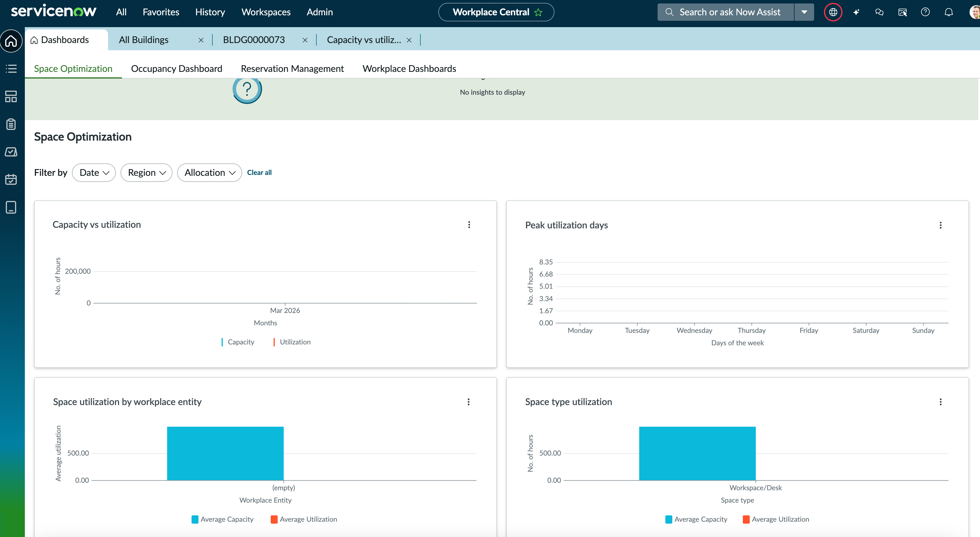This screenshot has width=980, height=537.
Task: Toggle Average Capacity legend in Space type chart
Action: (696, 519)
